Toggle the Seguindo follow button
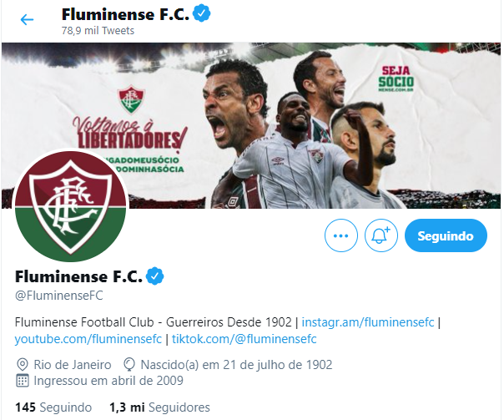This screenshot has height=420, width=504. (446, 235)
